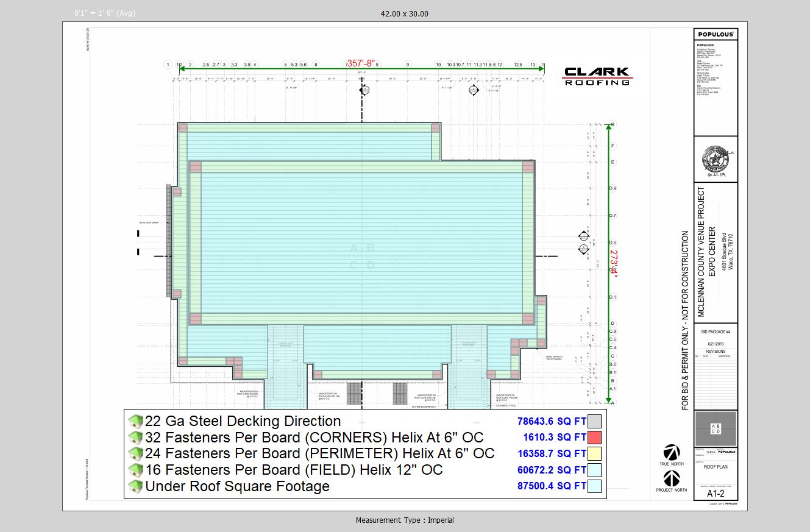
Task: Click the 87500.4 SQ FT value
Action: click(552, 486)
